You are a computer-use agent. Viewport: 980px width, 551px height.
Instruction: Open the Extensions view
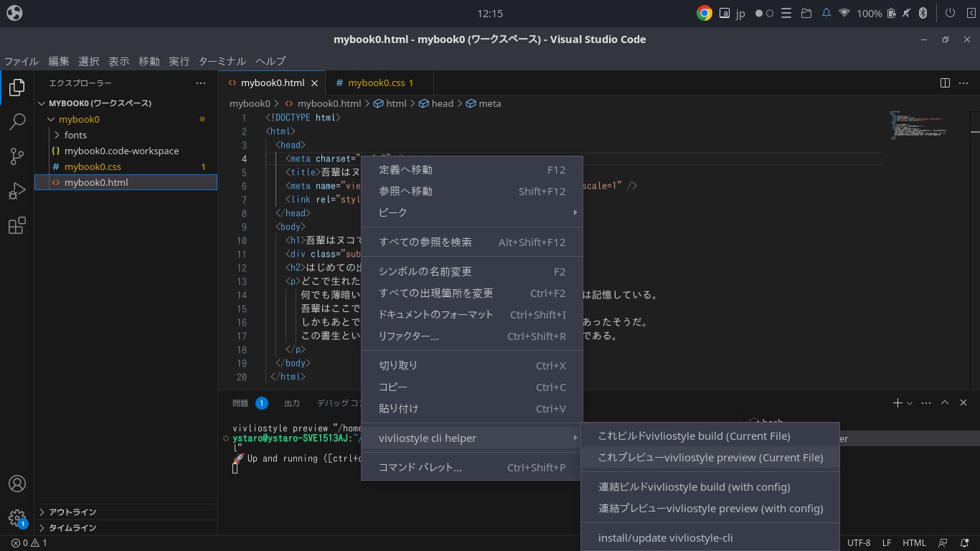click(x=17, y=225)
